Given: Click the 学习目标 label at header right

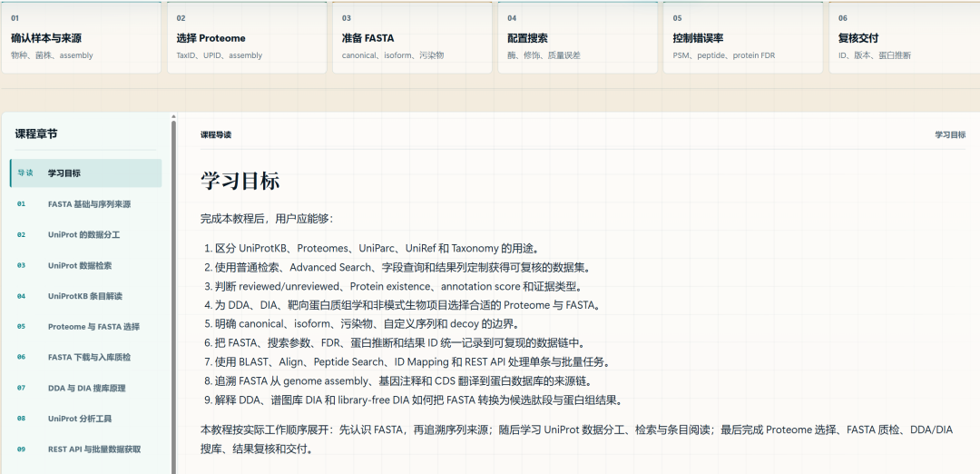Looking at the screenshot, I should click(950, 134).
